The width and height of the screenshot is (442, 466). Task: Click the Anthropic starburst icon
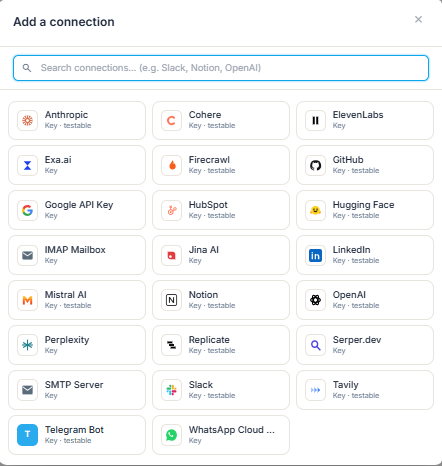[27, 120]
